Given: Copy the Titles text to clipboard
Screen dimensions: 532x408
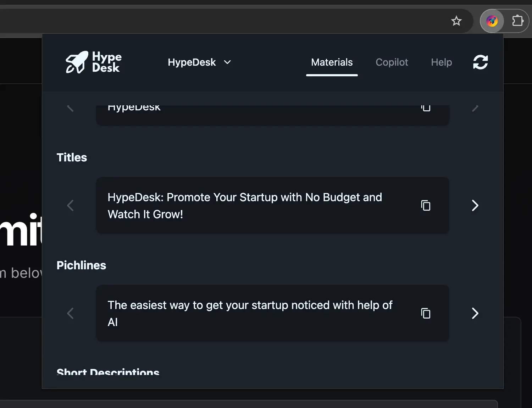Looking at the screenshot, I should point(426,205).
